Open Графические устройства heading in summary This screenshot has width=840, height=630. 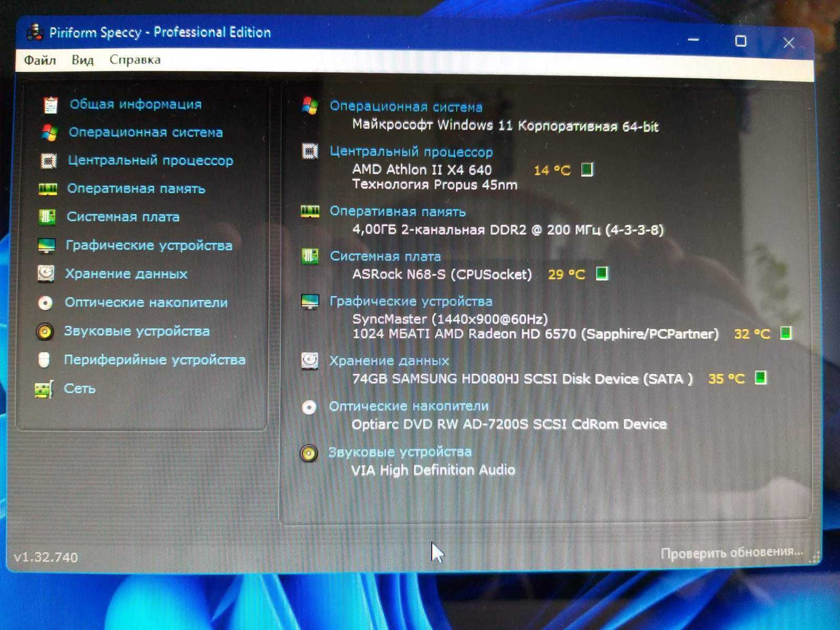[x=411, y=301]
